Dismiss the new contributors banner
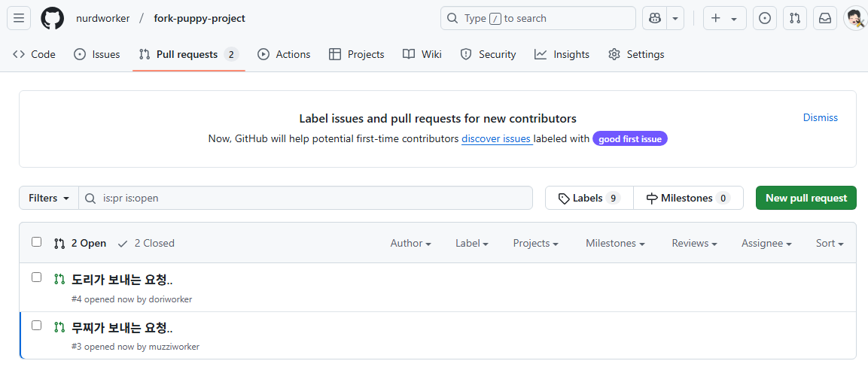 point(821,117)
